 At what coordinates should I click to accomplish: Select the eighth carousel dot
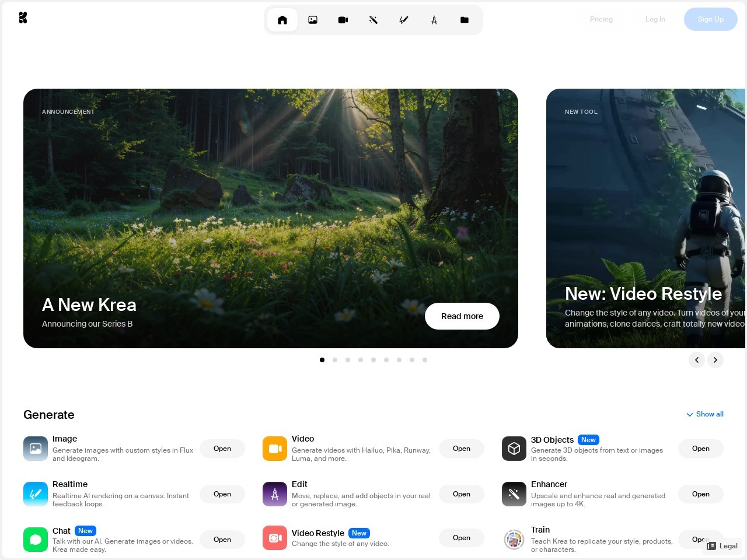(x=412, y=360)
